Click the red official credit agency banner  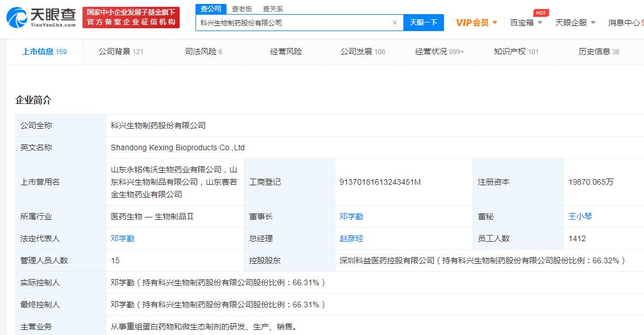[130, 18]
